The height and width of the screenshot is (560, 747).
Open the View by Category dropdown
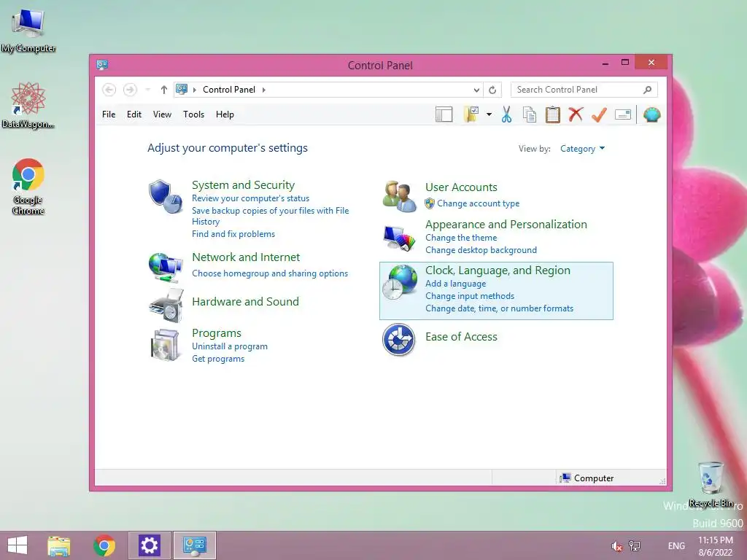click(583, 149)
